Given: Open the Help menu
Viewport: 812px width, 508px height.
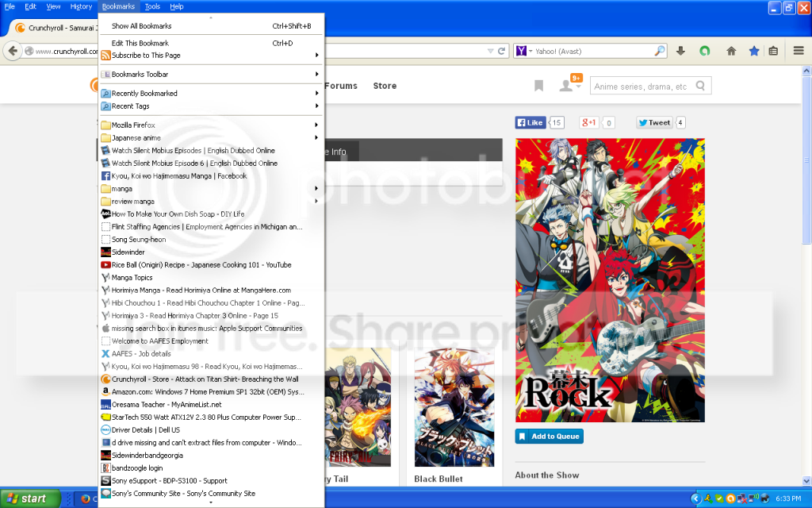Looking at the screenshot, I should tap(177, 6).
